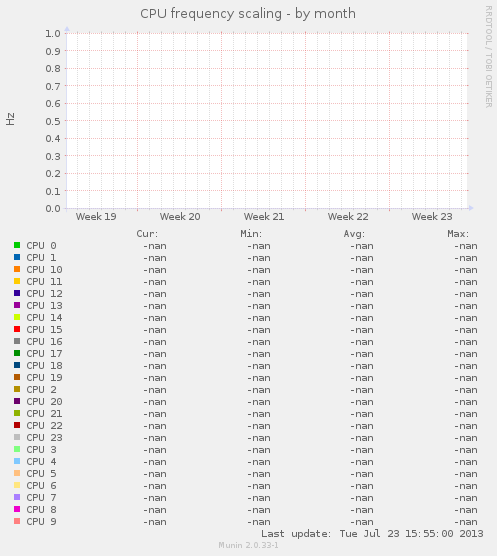The width and height of the screenshot is (497, 556).
Task: Click the yellow CPU 11 legend swatch
Action: (x=17, y=281)
